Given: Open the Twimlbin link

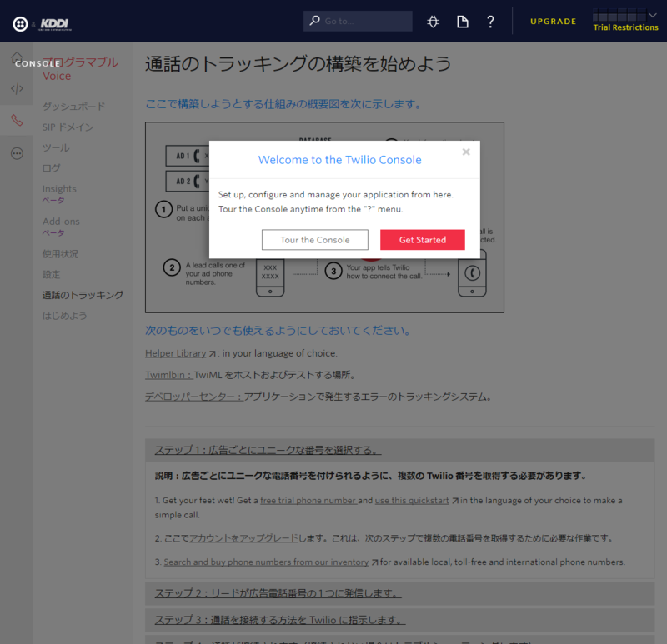Looking at the screenshot, I should click(x=169, y=375).
